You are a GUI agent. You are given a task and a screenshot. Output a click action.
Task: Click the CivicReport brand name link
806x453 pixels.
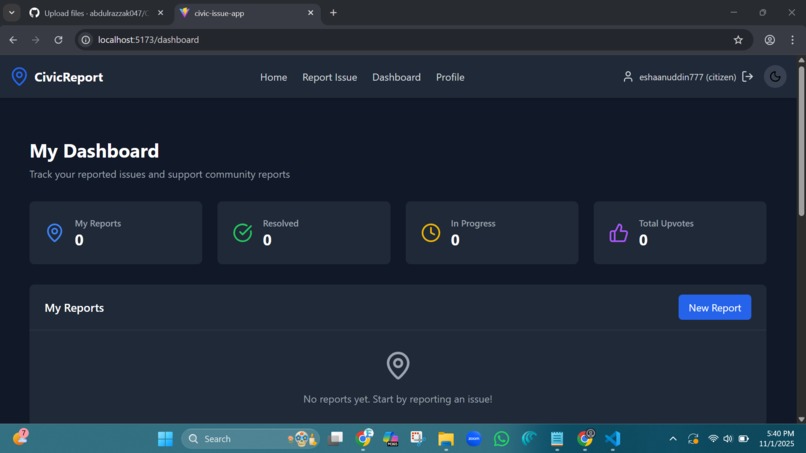(68, 77)
